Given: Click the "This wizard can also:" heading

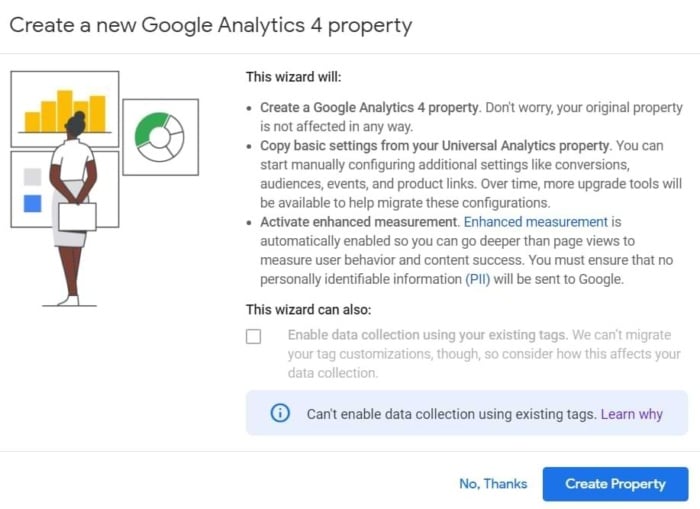Looking at the screenshot, I should pyautogui.click(x=308, y=309).
